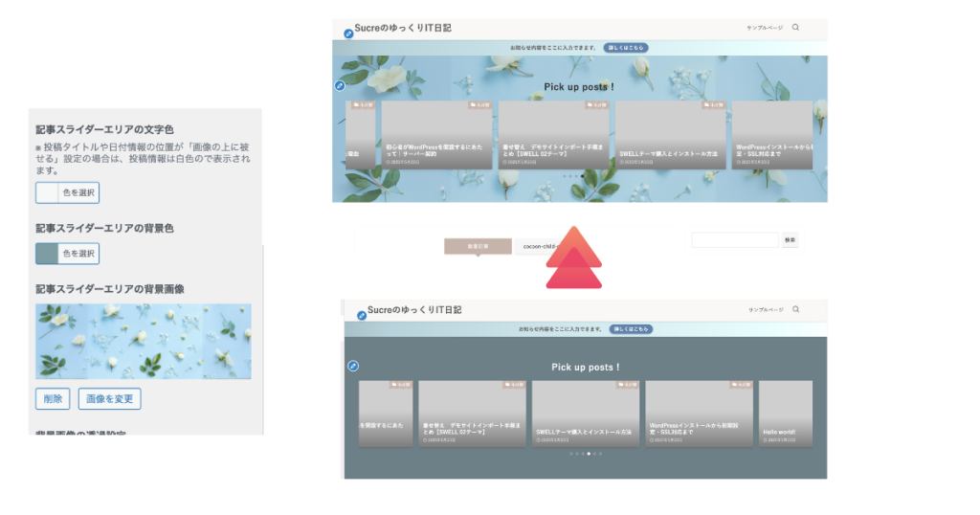Click the red double up-arrow icon

573,258
